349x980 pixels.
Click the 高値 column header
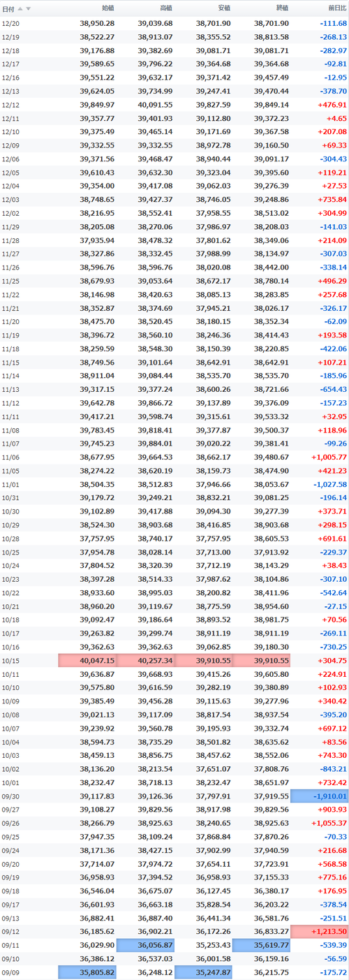pos(165,9)
